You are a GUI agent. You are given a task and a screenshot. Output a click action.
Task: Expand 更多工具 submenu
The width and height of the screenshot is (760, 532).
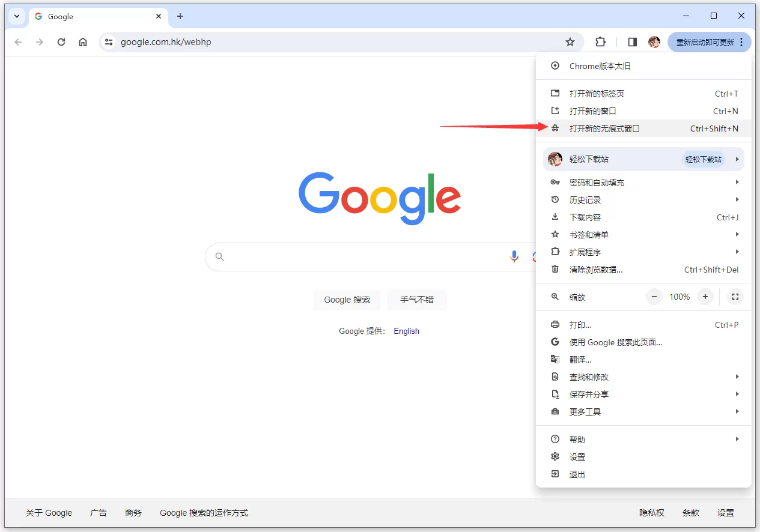point(643,412)
